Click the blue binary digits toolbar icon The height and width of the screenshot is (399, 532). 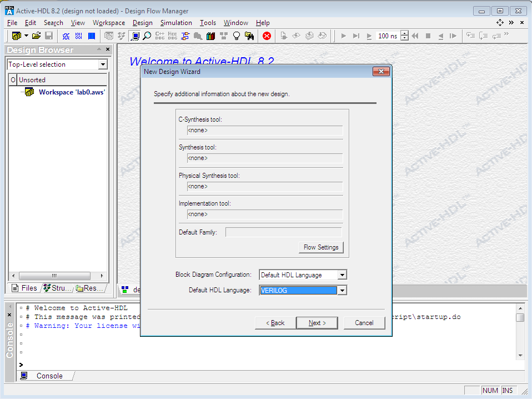[79, 36]
